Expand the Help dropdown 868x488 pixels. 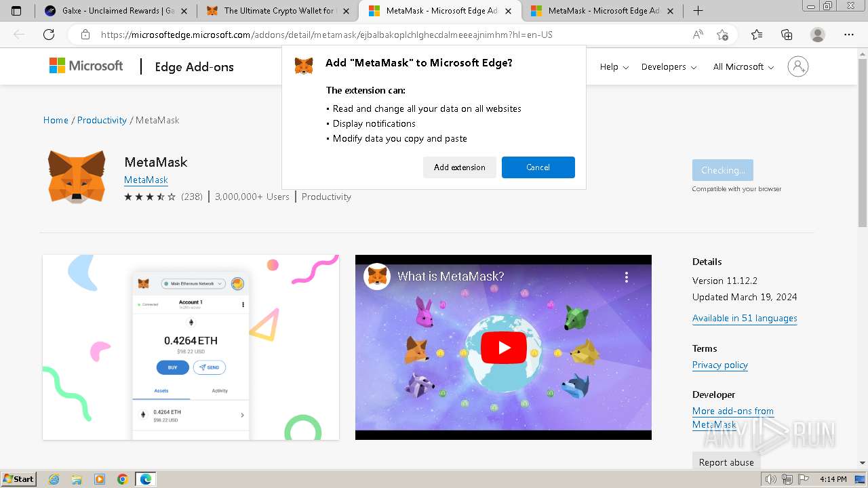coord(614,66)
